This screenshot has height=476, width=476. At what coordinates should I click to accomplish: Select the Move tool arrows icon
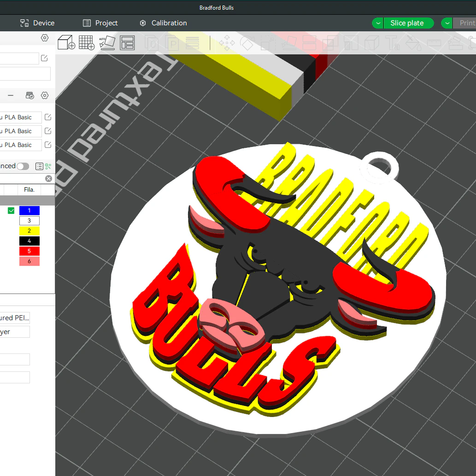(x=227, y=43)
